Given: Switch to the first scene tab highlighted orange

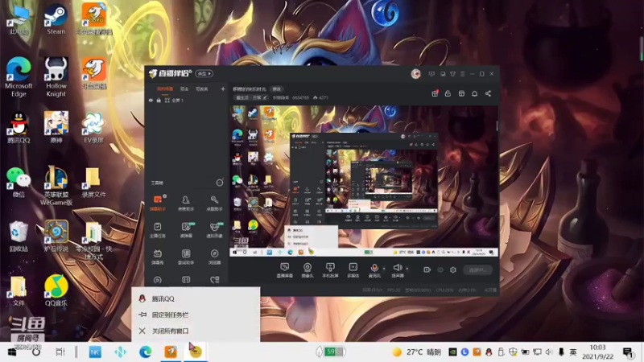Looking at the screenshot, I should point(165,88).
